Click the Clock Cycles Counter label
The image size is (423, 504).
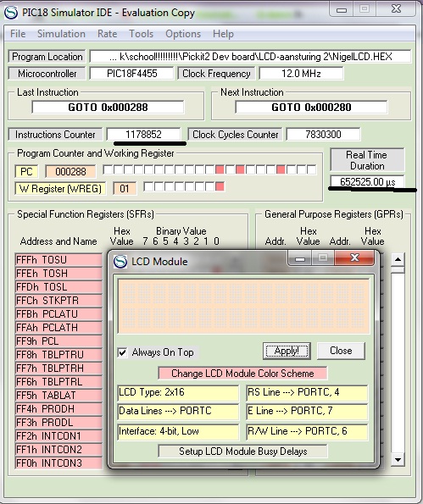click(235, 135)
